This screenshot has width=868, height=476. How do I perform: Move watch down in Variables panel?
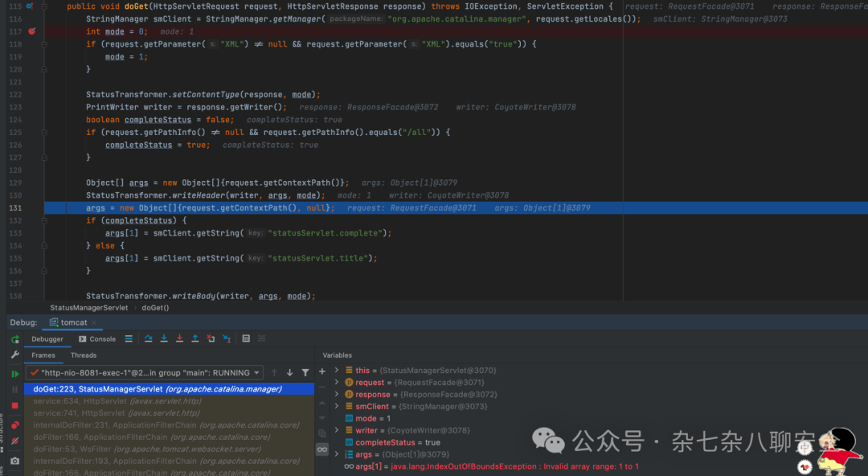click(322, 418)
